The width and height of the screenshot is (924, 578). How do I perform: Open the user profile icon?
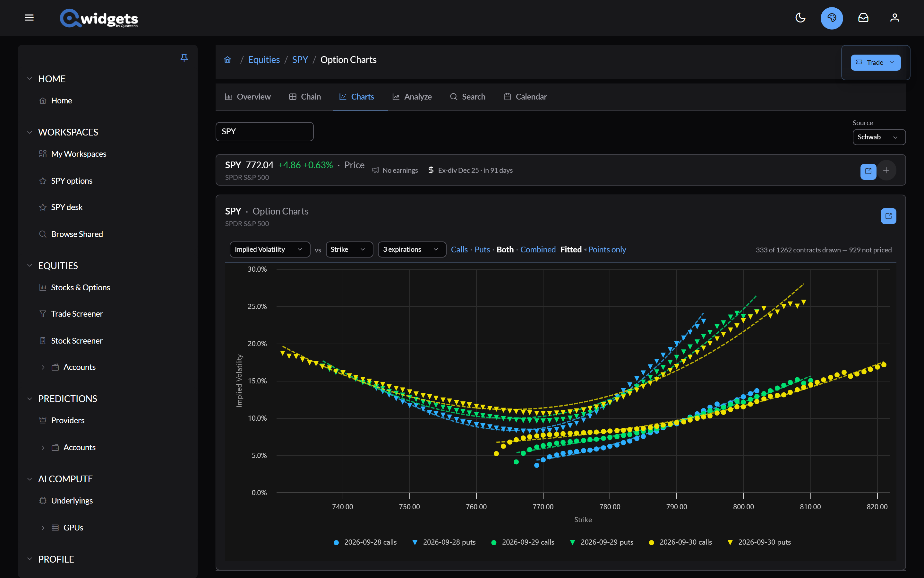click(894, 18)
